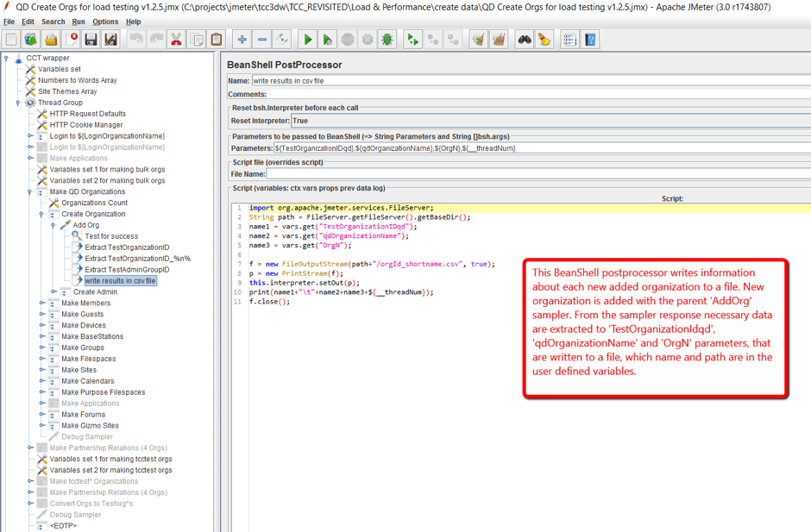Screen dimensions: 811x532
Task: Collapse the Add Org sampler node
Action: (x=53, y=225)
